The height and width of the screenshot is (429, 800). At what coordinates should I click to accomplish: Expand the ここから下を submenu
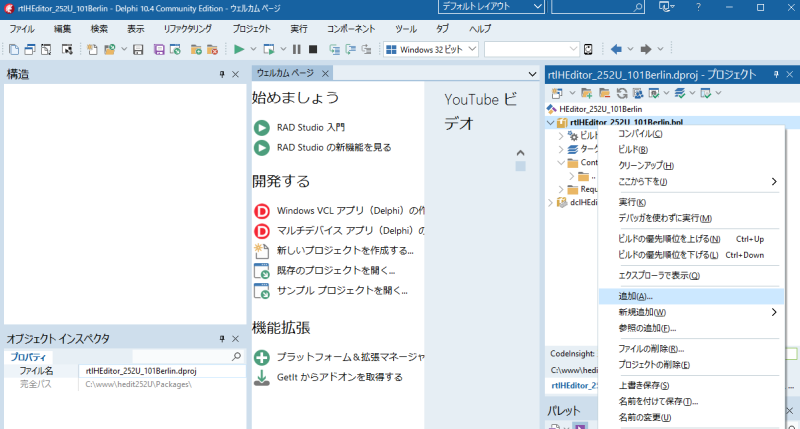click(691, 182)
